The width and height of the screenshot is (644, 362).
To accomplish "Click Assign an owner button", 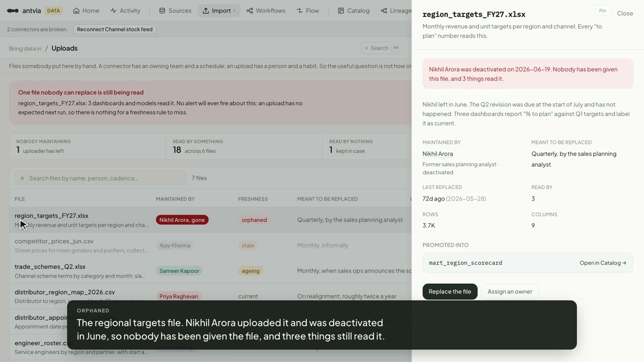I will (510, 292).
